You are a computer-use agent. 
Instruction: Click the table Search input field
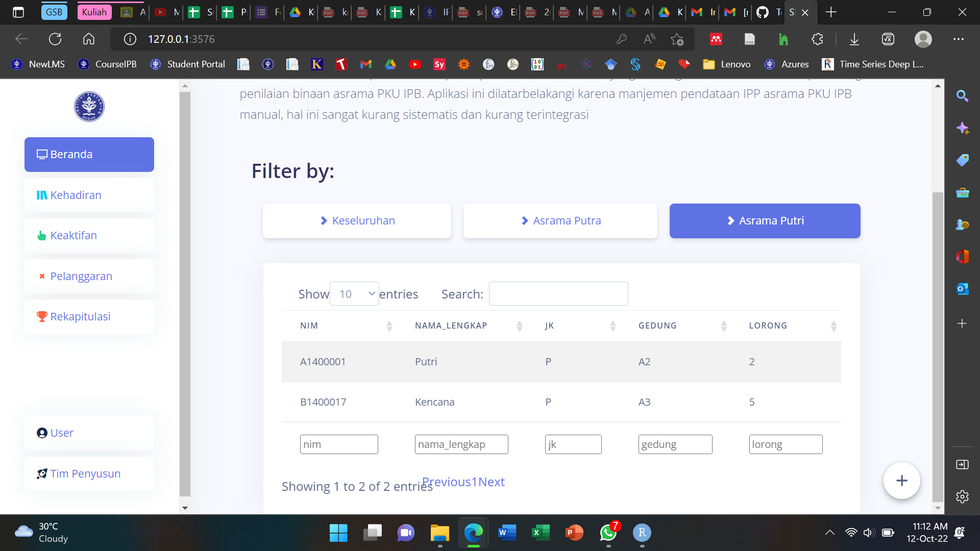pos(558,293)
